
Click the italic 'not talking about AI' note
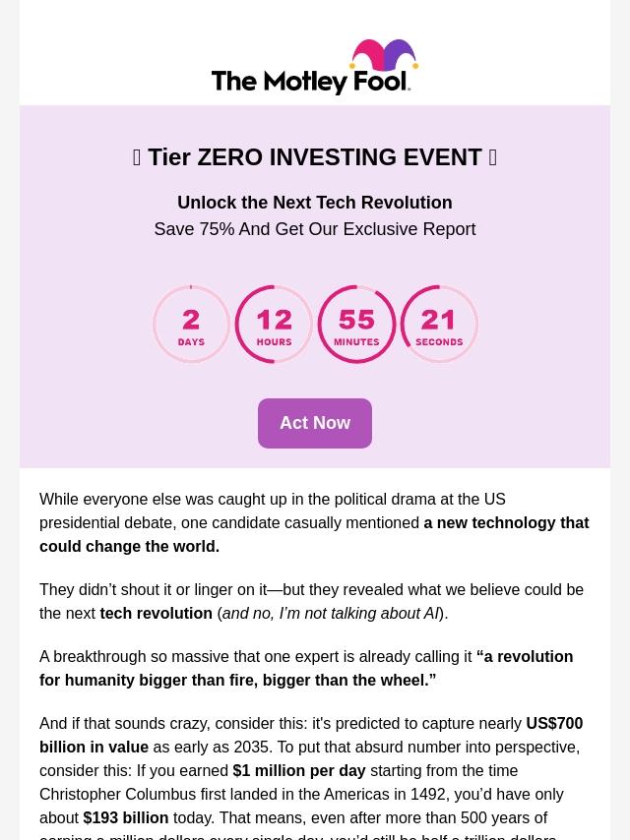[x=331, y=614]
